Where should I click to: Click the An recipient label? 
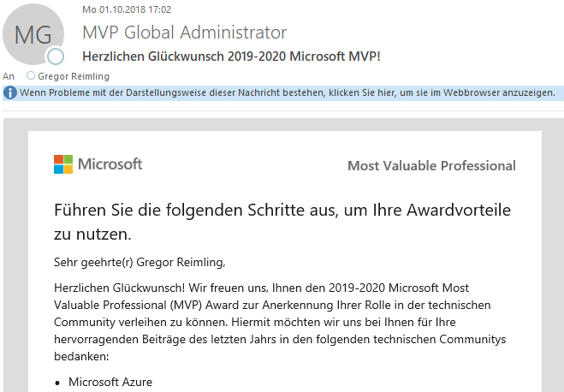[x=9, y=76]
